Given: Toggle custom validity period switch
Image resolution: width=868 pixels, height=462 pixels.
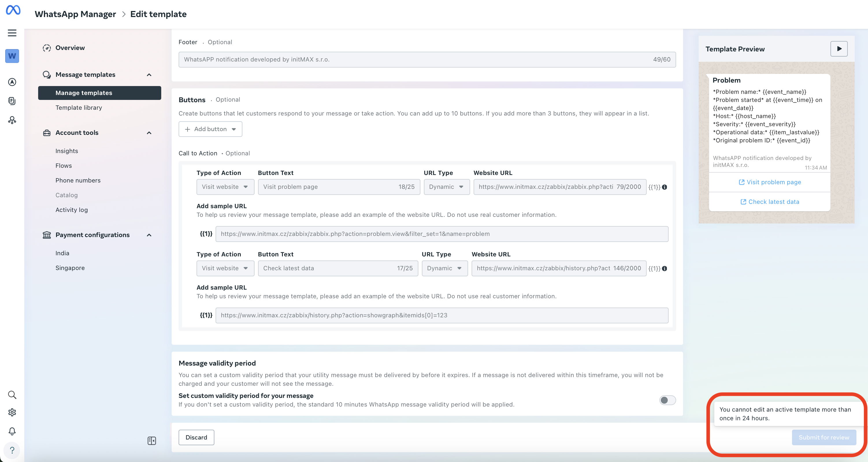Looking at the screenshot, I should pos(667,400).
